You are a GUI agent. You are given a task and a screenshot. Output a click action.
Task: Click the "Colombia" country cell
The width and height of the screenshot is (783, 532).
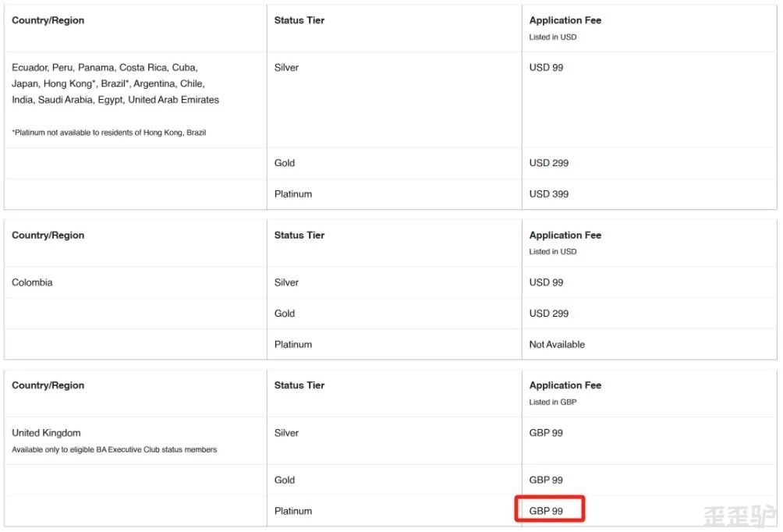pyautogui.click(x=32, y=282)
